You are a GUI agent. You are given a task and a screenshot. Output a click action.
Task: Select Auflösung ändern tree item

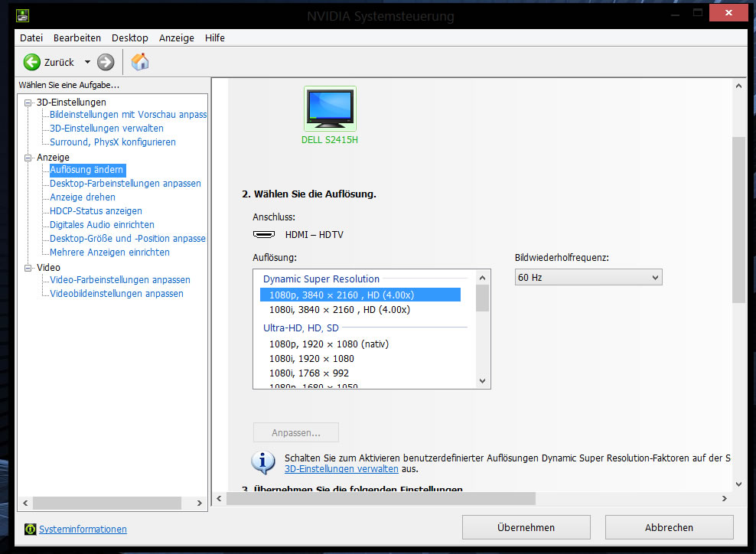(86, 170)
